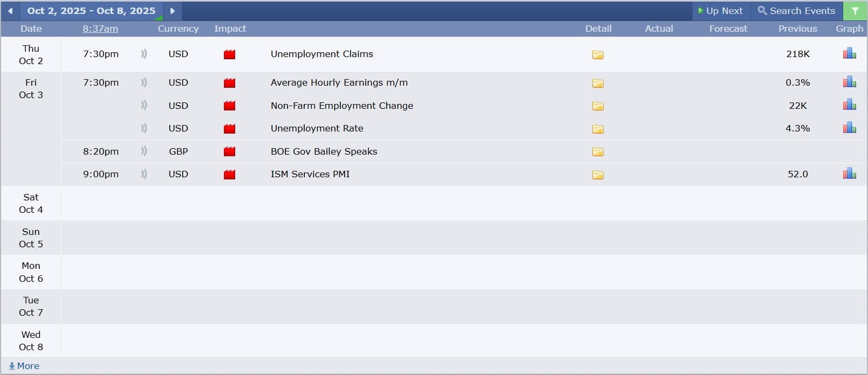Click red impact icon for Average Hourly Earnings

[229, 83]
